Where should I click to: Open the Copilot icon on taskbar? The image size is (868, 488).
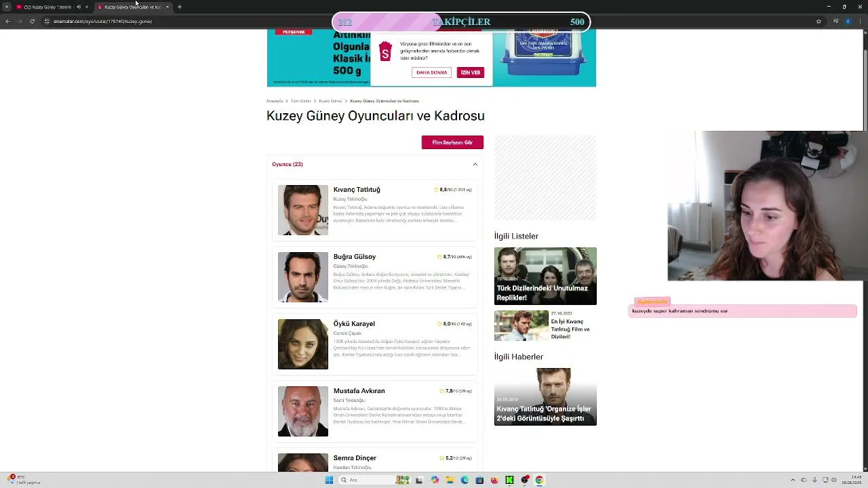[x=435, y=480]
